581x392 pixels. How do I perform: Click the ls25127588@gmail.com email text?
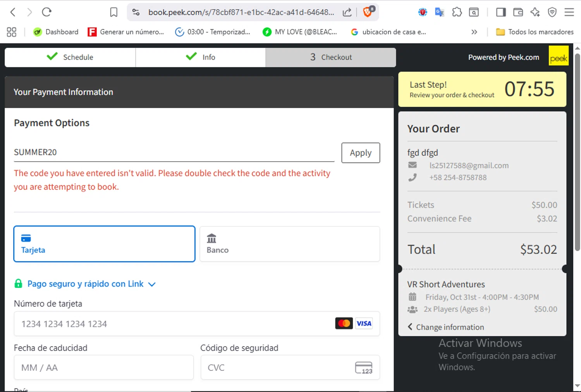469,166
